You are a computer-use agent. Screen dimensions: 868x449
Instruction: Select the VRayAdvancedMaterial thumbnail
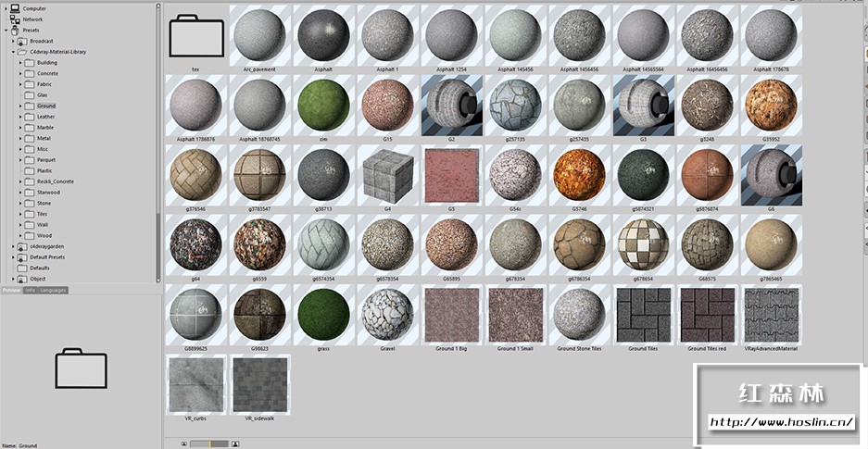click(x=771, y=315)
